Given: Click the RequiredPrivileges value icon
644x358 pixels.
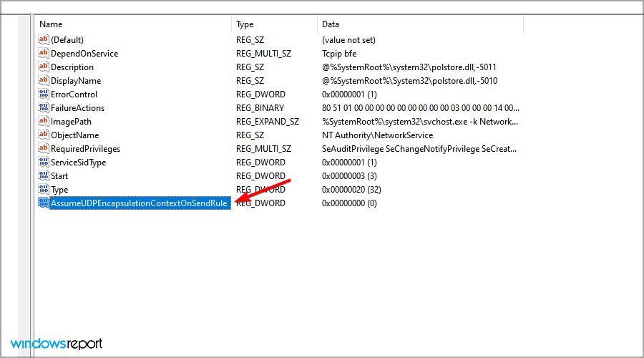Looking at the screenshot, I should coord(43,148).
